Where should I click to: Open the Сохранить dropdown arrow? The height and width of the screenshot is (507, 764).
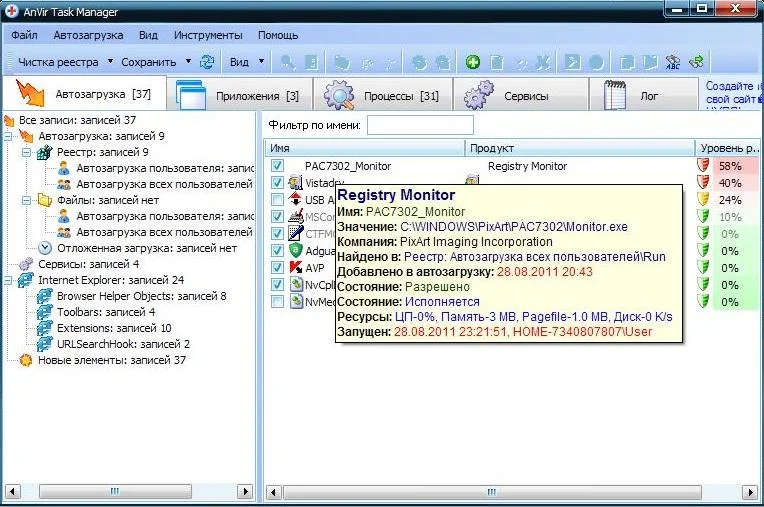pyautogui.click(x=189, y=61)
